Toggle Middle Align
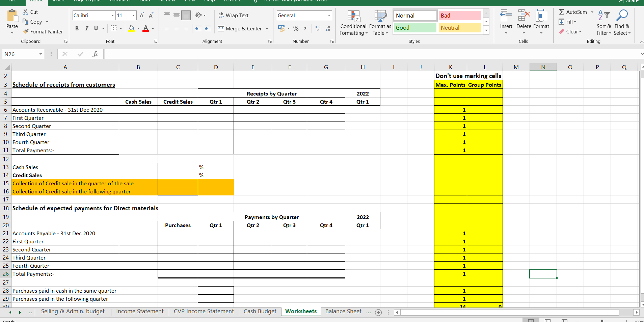Image resolution: width=644 pixels, height=322 pixels. (x=176, y=15)
